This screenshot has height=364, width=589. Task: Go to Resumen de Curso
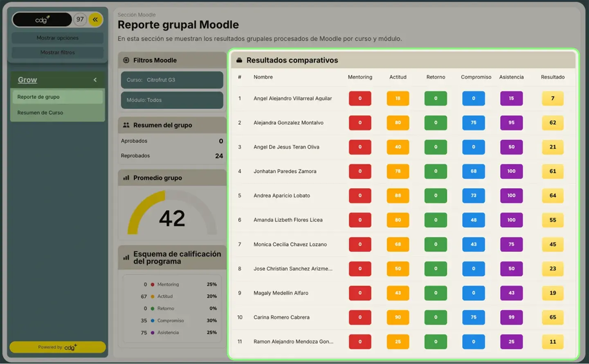[57, 112]
